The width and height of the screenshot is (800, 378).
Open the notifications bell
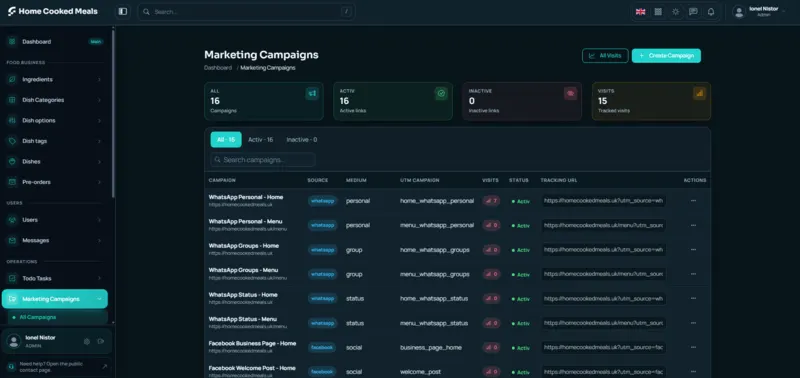[x=711, y=12]
